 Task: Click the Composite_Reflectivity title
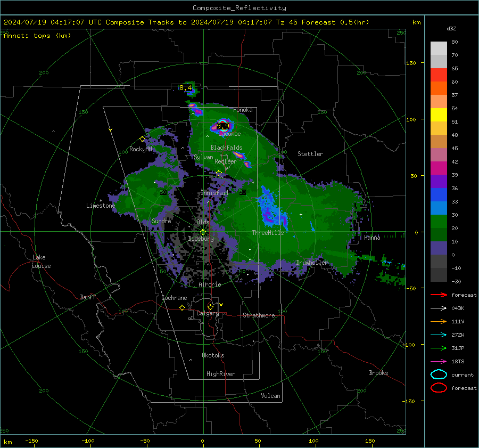[240, 8]
